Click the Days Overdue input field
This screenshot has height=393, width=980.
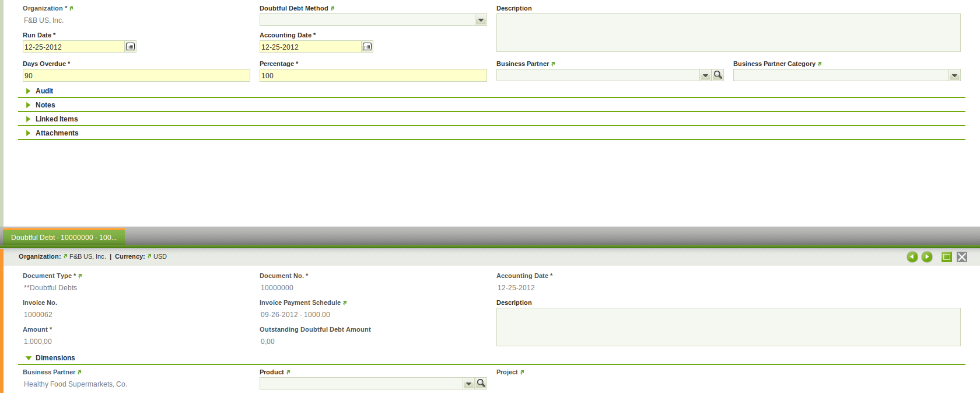136,75
